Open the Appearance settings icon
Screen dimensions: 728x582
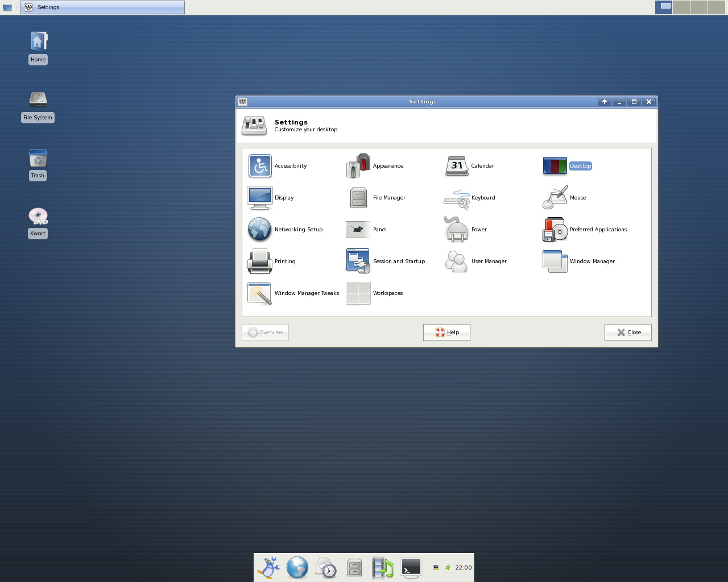coord(358,166)
